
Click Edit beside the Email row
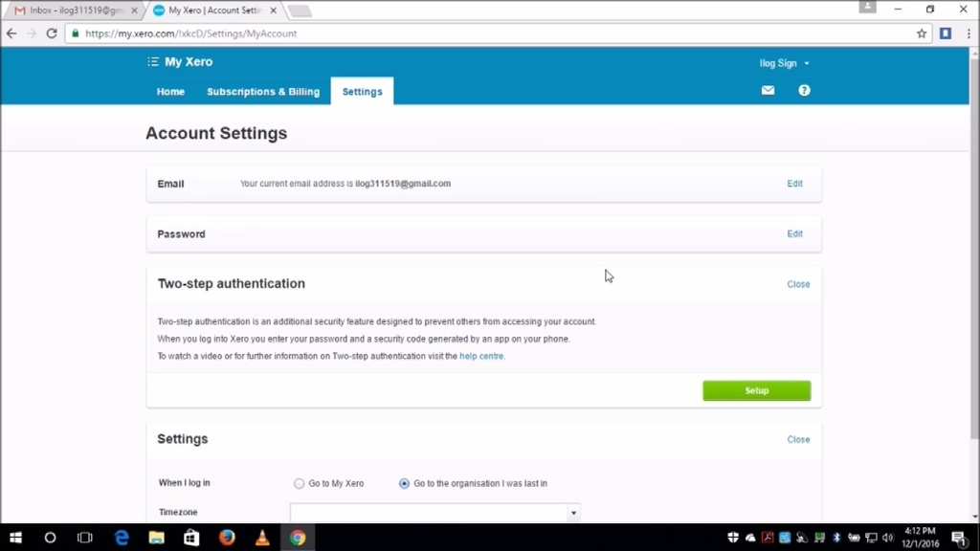tap(794, 184)
